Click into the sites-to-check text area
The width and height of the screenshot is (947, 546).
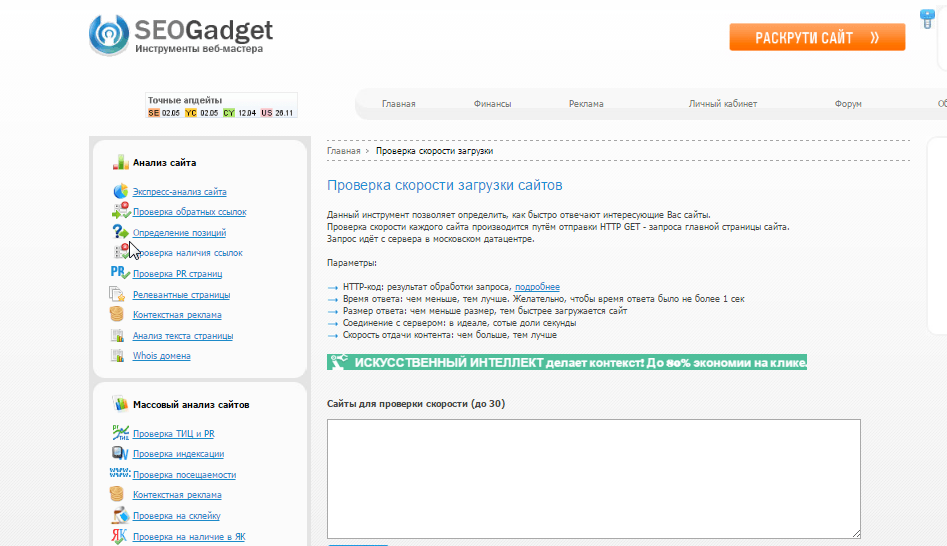594,478
